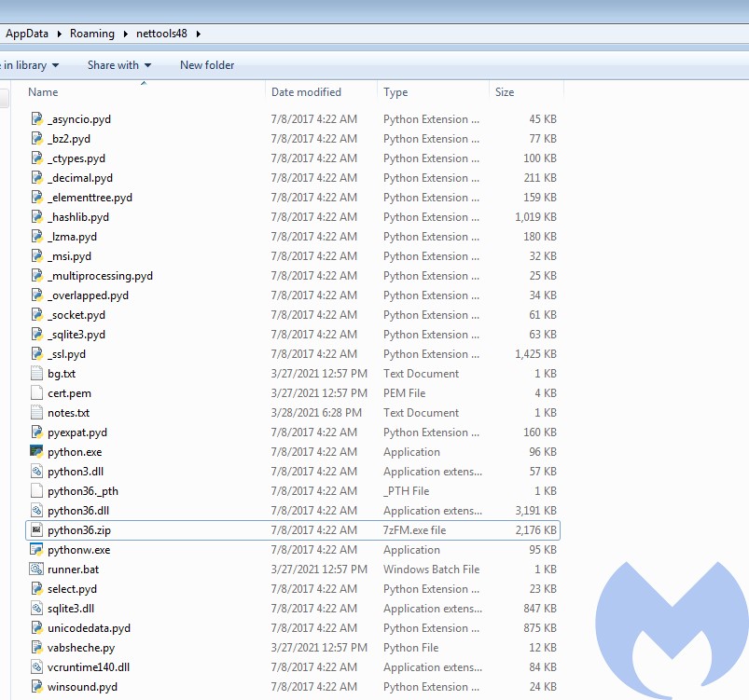Select nettools48 in the address bar
749x700 pixels.
click(x=161, y=34)
